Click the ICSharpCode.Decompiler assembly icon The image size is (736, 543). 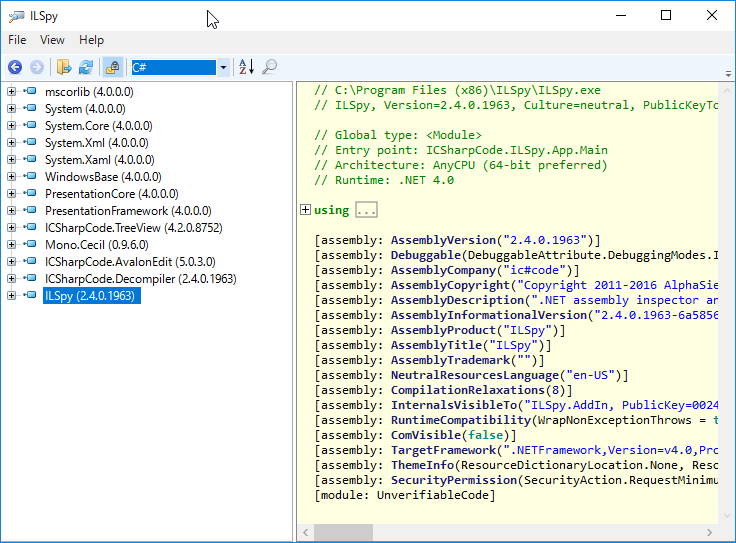31,278
